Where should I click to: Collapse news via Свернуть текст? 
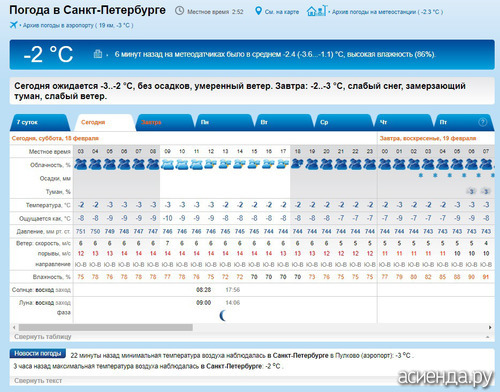(38, 380)
